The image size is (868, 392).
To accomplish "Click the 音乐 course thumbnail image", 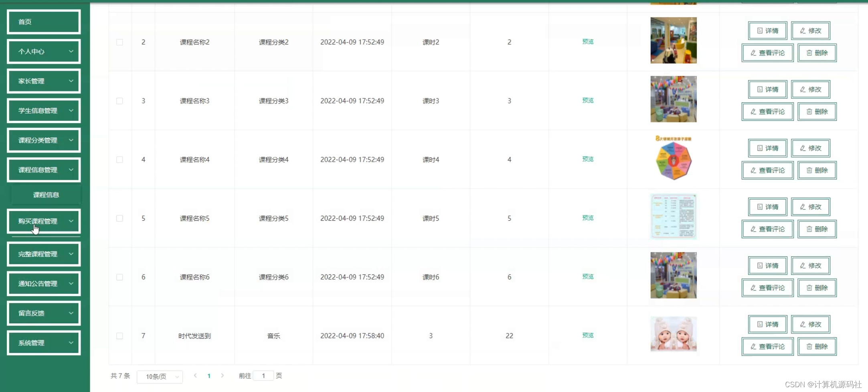I will (x=673, y=334).
